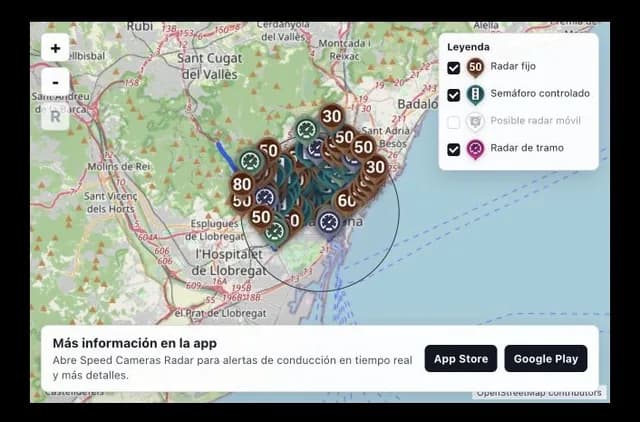Click the Semáforo controlado traffic light legend icon
Viewport: 640px width, 422px height.
475,95
